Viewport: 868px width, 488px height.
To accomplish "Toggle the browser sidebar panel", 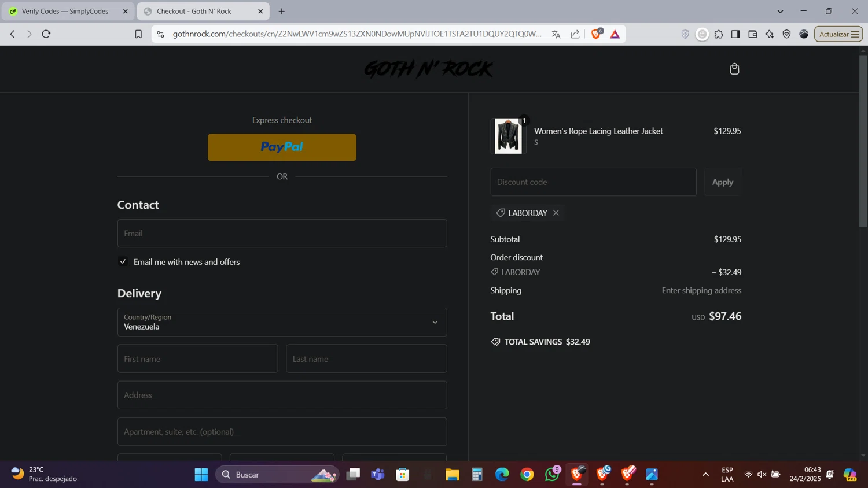I will click(x=735, y=34).
